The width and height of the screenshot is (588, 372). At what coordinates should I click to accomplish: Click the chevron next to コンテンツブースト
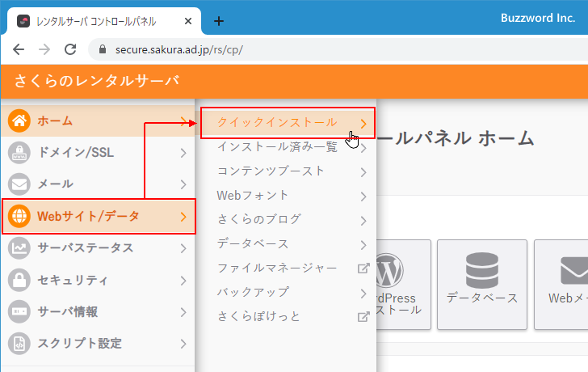point(363,172)
